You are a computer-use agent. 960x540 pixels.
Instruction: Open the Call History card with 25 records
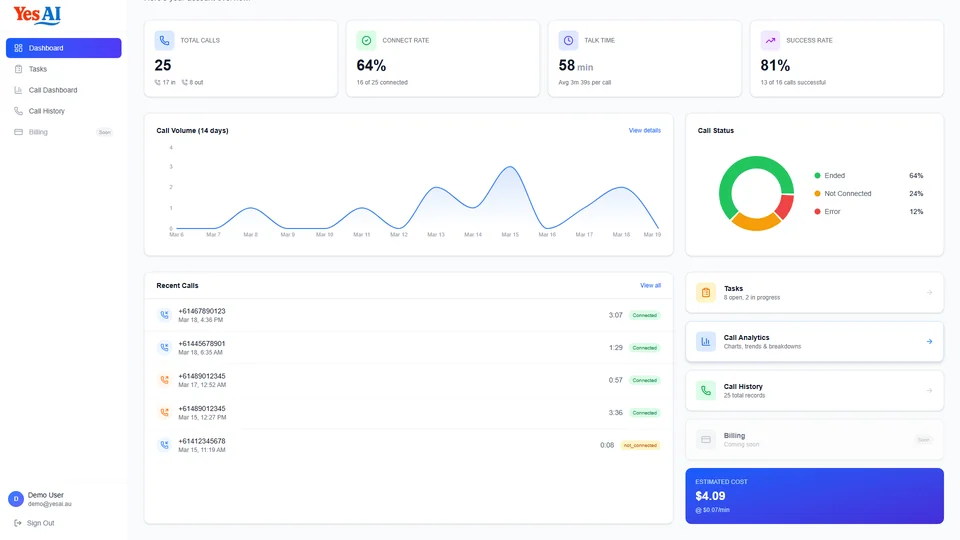[814, 391]
